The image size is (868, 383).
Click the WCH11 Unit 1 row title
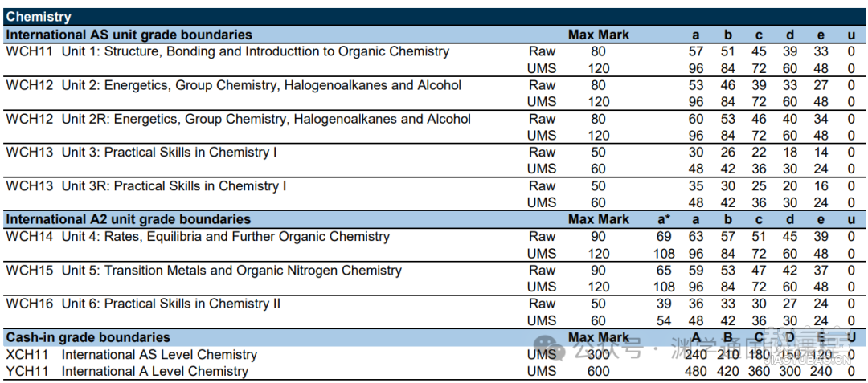(x=227, y=52)
